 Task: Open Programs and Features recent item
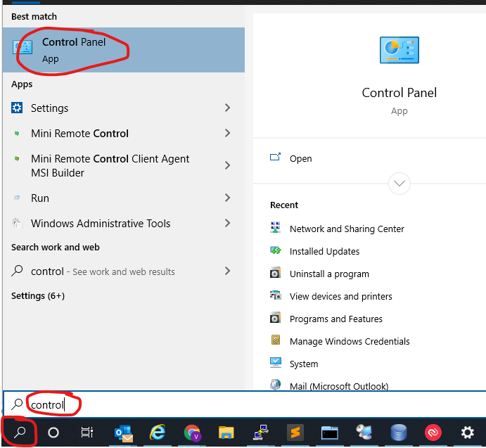336,319
